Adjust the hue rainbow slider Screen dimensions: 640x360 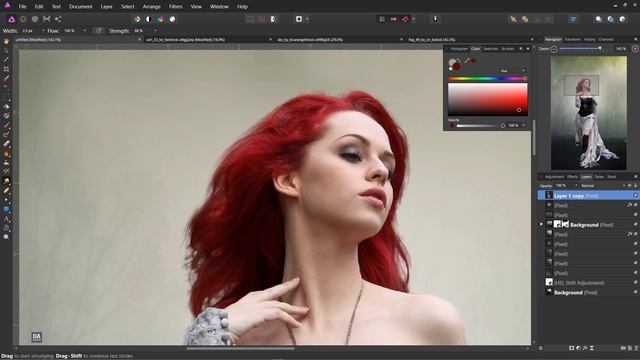click(x=487, y=78)
